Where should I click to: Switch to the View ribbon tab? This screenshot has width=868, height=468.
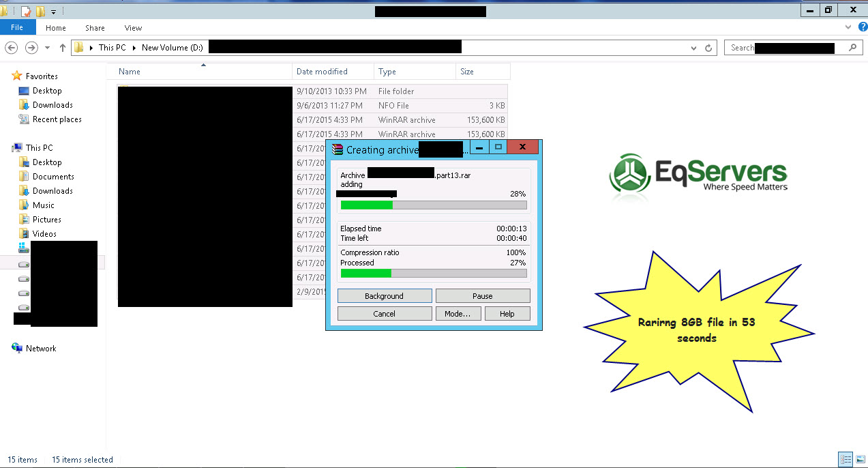click(x=133, y=28)
